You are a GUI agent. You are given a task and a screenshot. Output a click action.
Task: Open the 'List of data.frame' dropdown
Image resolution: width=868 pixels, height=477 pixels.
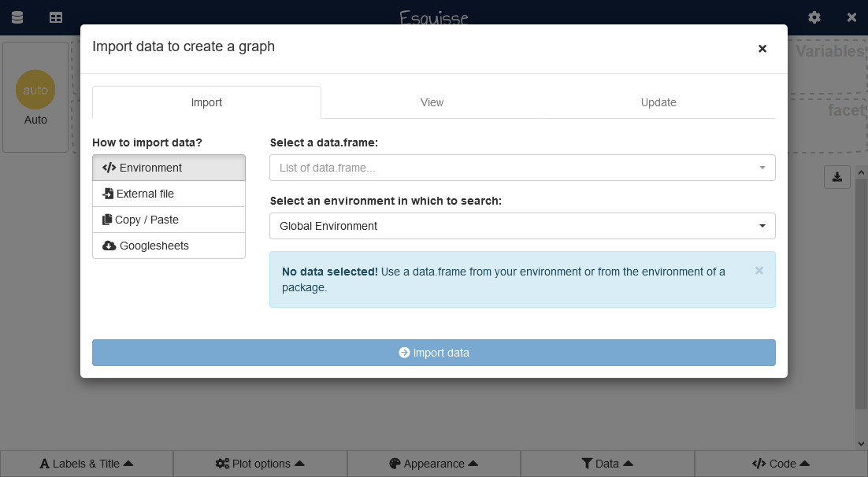(522, 168)
